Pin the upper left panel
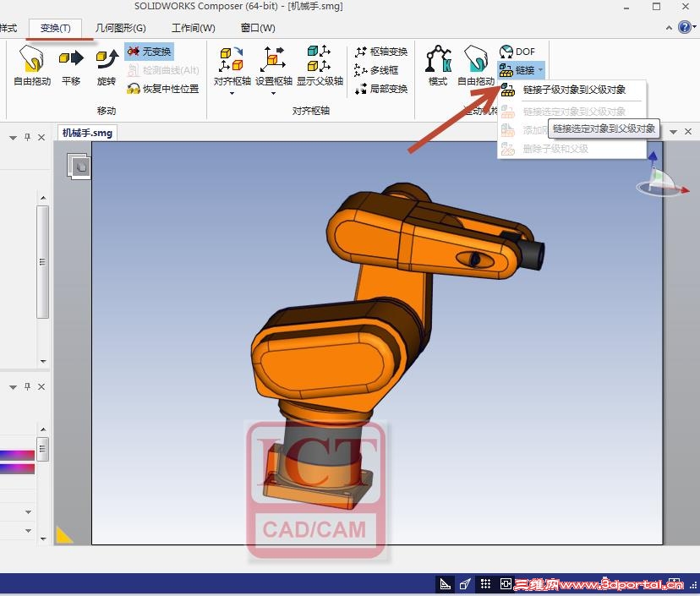Viewport: 700px width, 596px height. click(27, 138)
